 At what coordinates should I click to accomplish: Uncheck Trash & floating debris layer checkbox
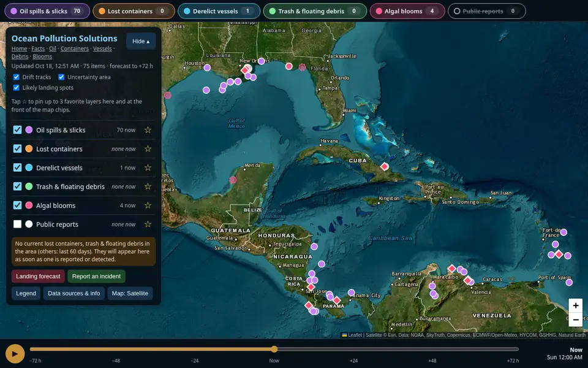(17, 186)
